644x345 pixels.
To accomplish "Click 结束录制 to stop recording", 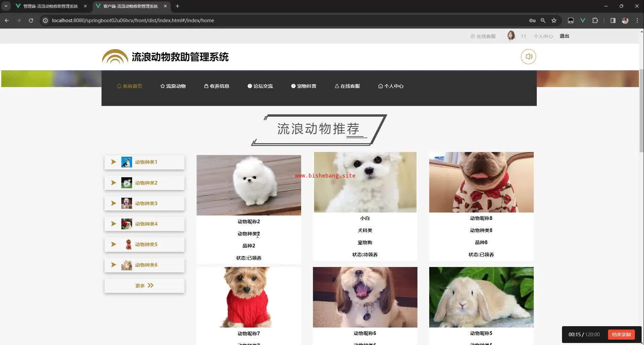I will point(621,335).
